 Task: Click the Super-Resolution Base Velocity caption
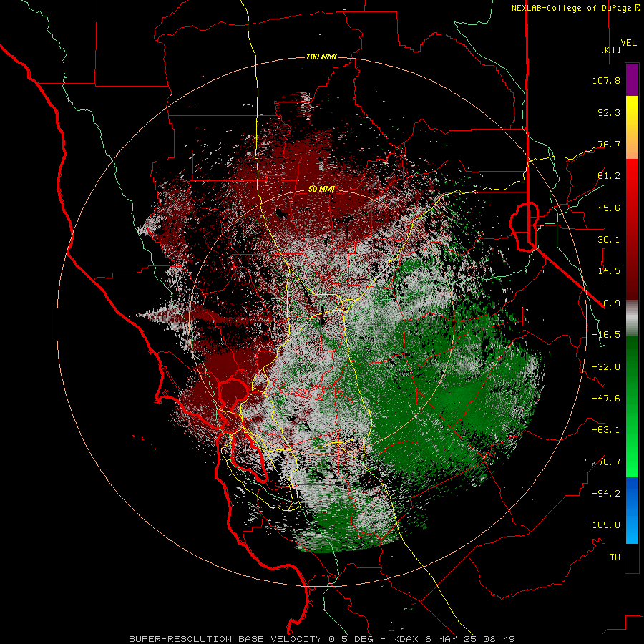tap(322, 639)
